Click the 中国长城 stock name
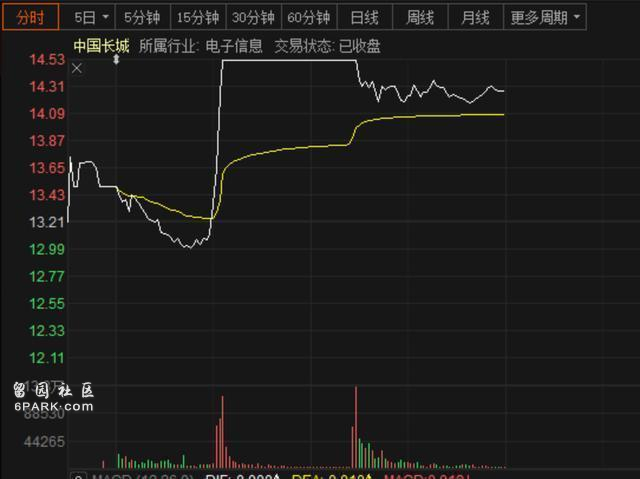 [101, 45]
